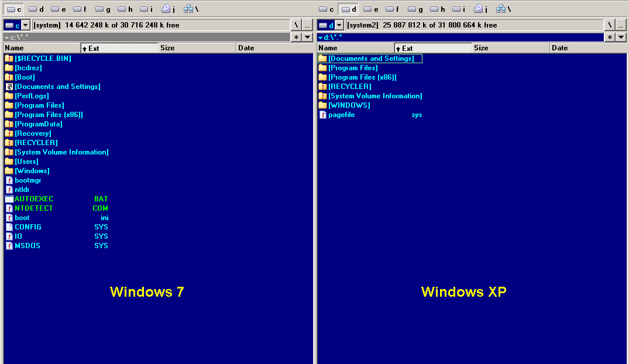Go to parent directory in left panel
Image resolution: width=629 pixels, height=364 pixels.
307,25
